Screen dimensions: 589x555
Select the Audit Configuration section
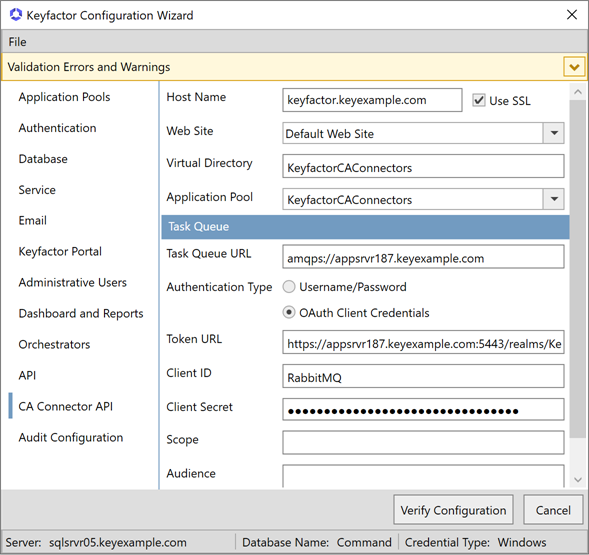(x=71, y=437)
